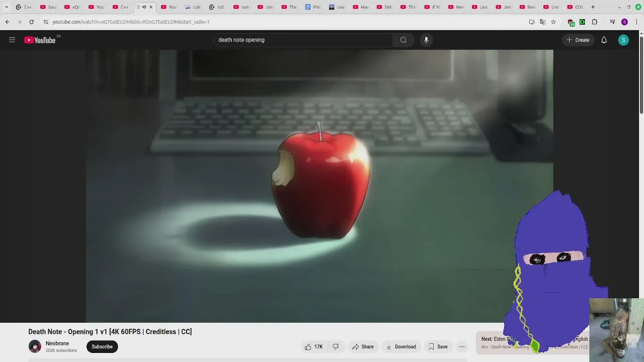
Task: Click the video title text
Action: click(x=110, y=332)
